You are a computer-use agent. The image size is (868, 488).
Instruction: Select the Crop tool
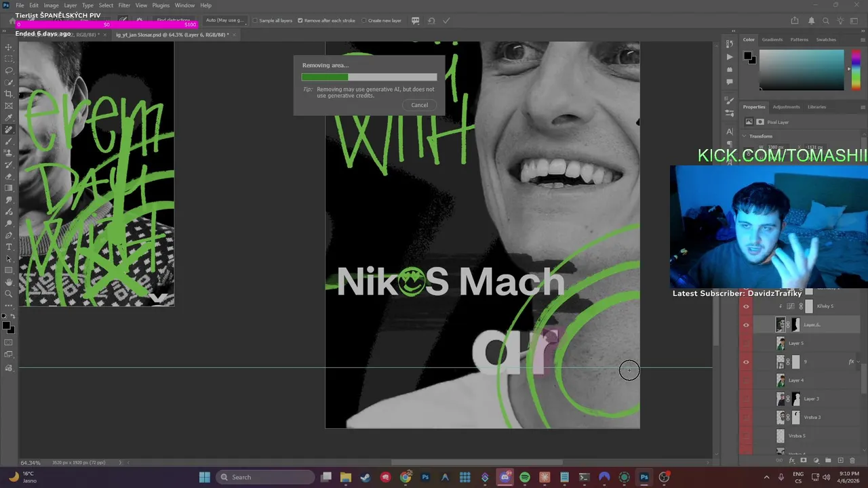coord(9,94)
